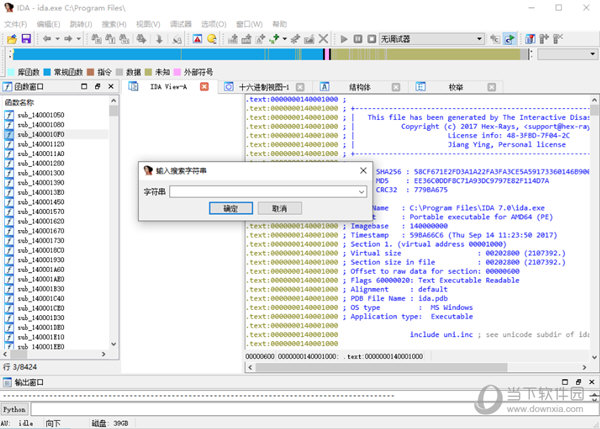The image size is (600, 429).
Task: Click the Open file toolbar icon
Action: 12,39
